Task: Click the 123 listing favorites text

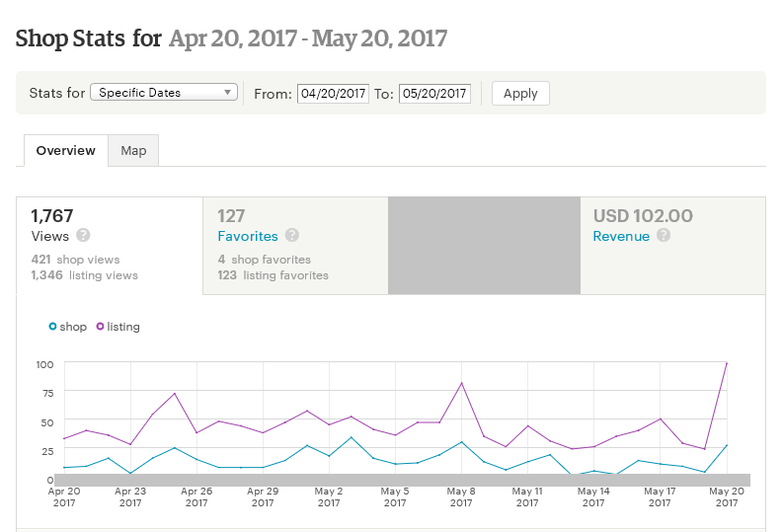Action: [274, 275]
